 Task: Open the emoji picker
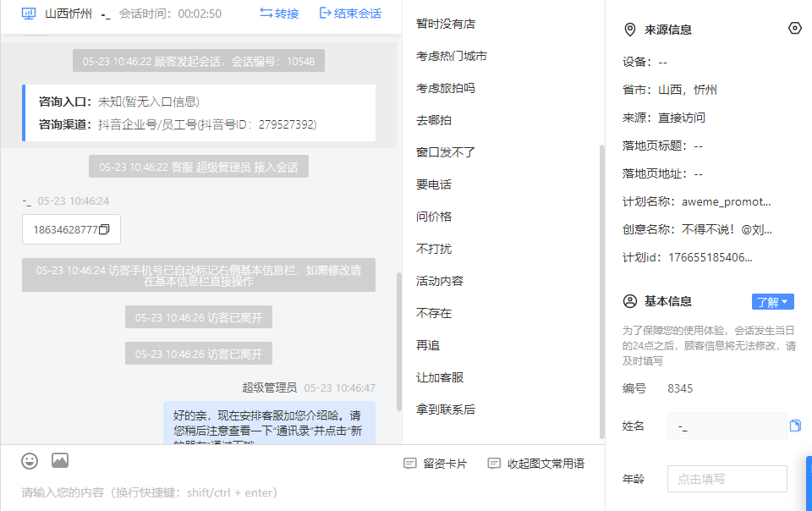tap(30, 461)
